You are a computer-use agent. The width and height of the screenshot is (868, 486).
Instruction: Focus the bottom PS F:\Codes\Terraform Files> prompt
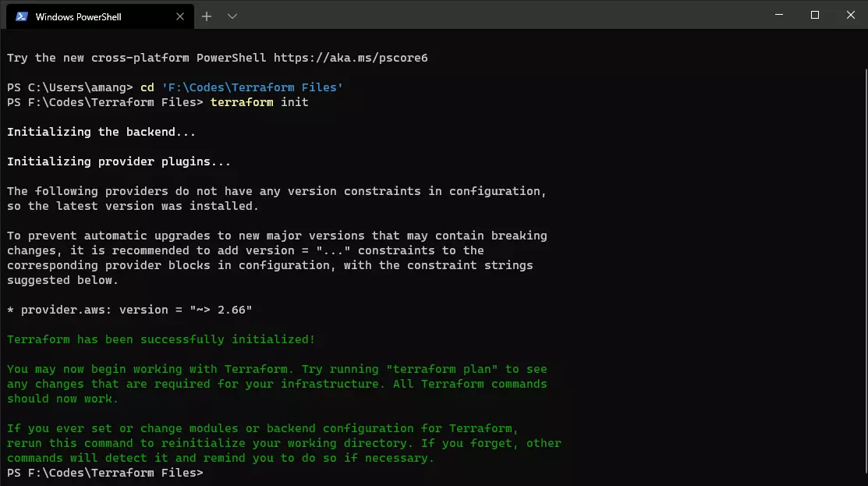click(x=105, y=473)
